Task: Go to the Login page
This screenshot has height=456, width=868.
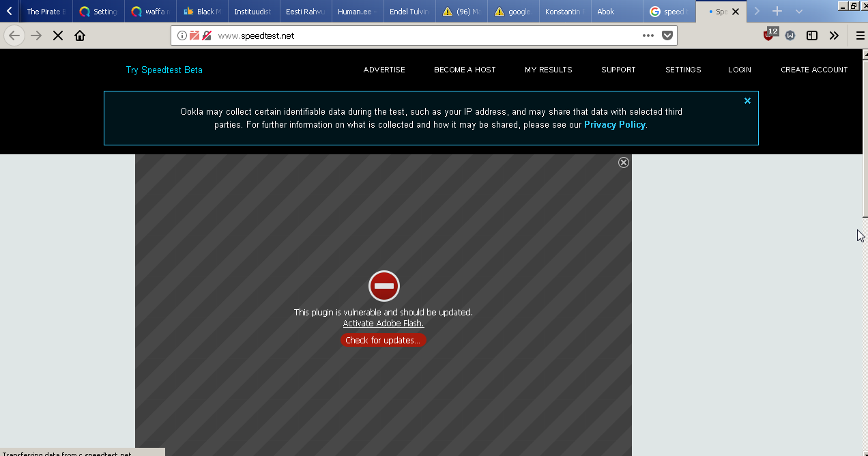Action: pyautogui.click(x=740, y=70)
